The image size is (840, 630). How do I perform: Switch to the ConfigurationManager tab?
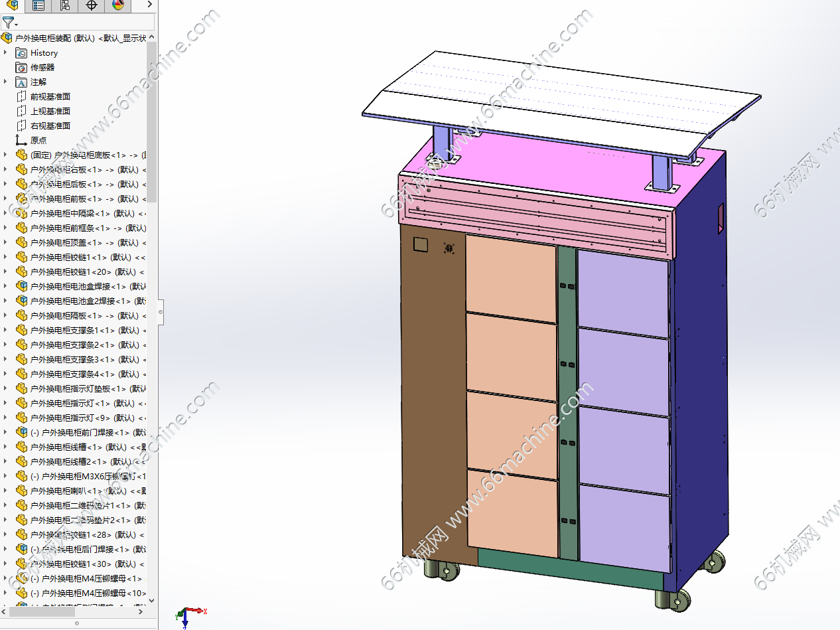(x=65, y=6)
